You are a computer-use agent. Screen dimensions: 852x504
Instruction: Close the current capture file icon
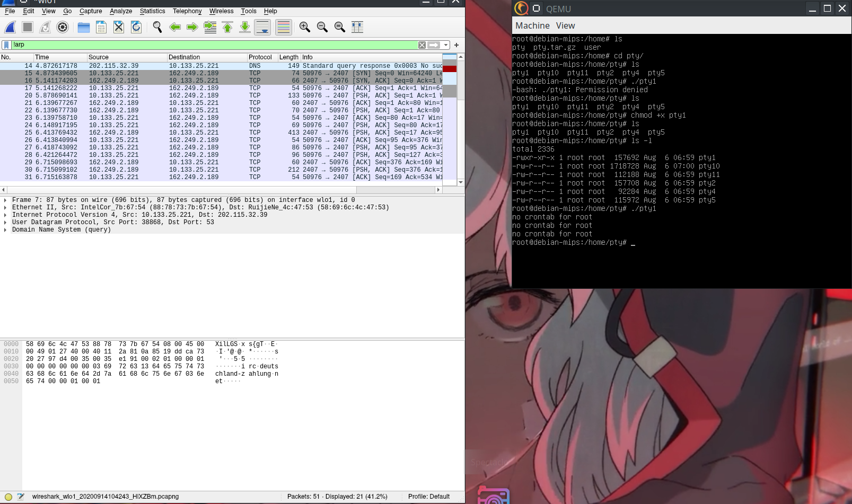119,27
